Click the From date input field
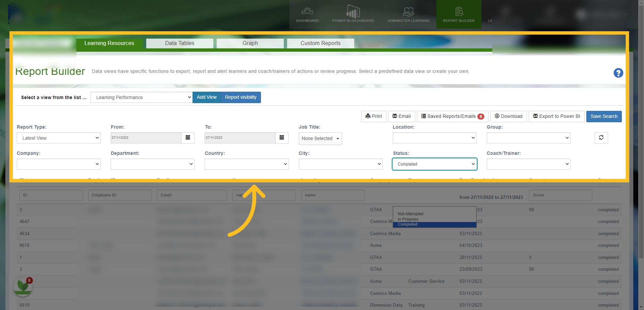644x310 pixels. point(146,138)
